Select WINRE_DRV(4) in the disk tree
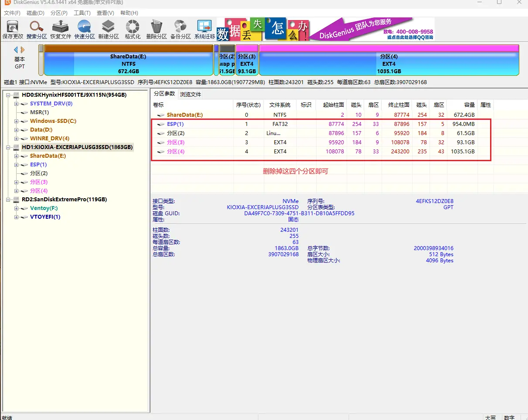The height and width of the screenshot is (420, 528). pos(50,139)
